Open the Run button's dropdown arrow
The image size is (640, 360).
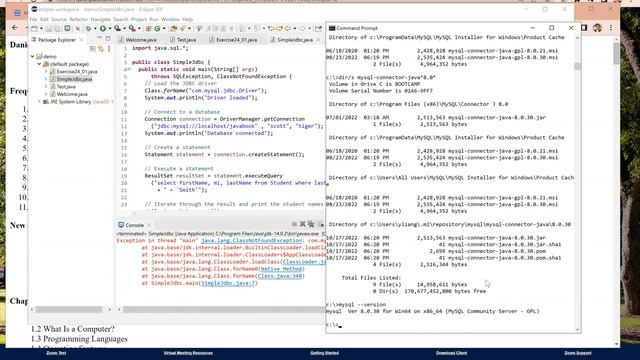[x=109, y=29]
